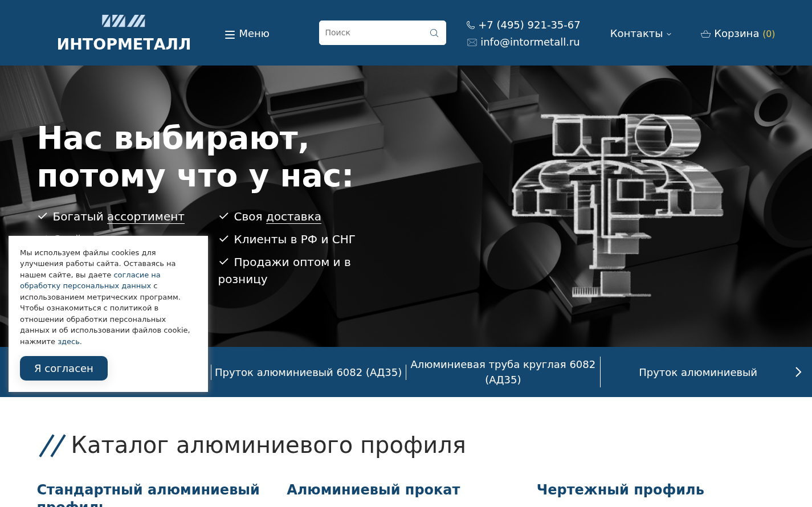
Task: Click the Продажи оптом и в розницу text
Action: 284,271
